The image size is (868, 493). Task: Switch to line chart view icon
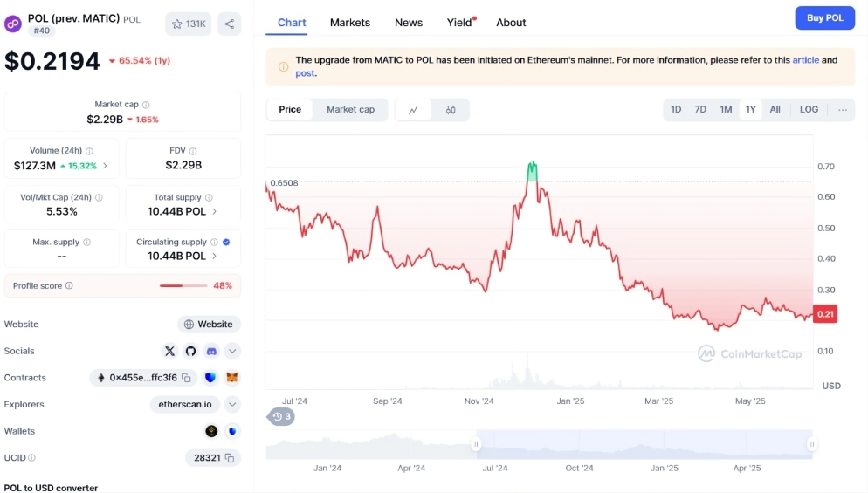[x=414, y=110]
